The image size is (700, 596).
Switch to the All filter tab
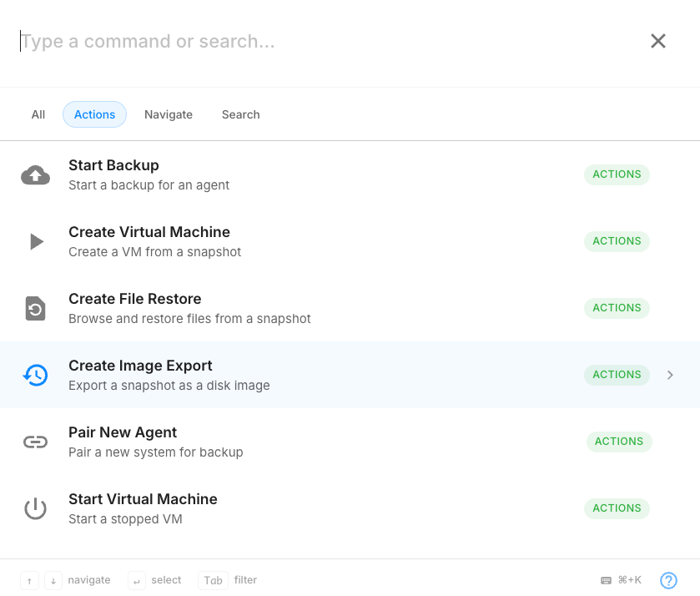pos(38,114)
